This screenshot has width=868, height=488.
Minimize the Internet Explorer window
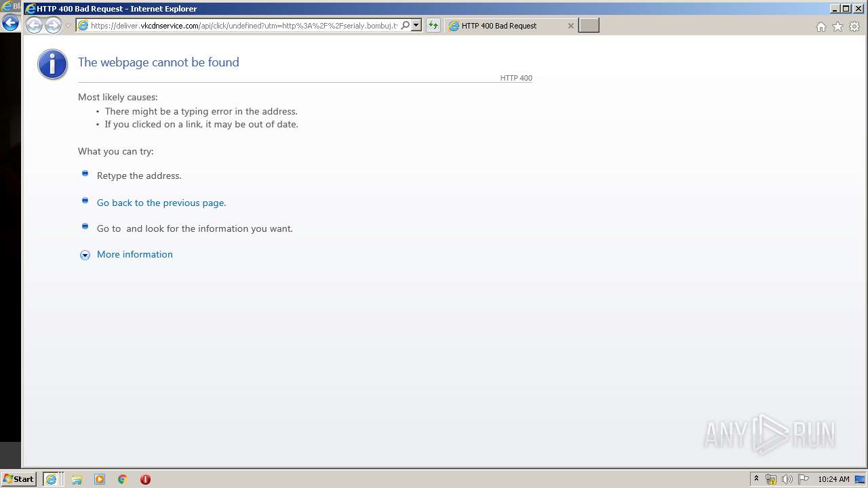point(835,9)
